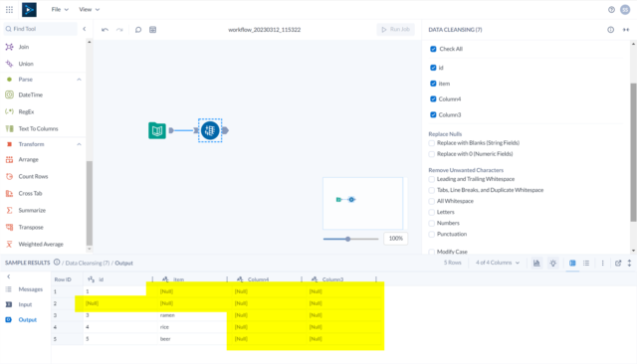Enable Replace with 0 (Numeric Fields)
The height and width of the screenshot is (364, 637).
pyautogui.click(x=431, y=154)
